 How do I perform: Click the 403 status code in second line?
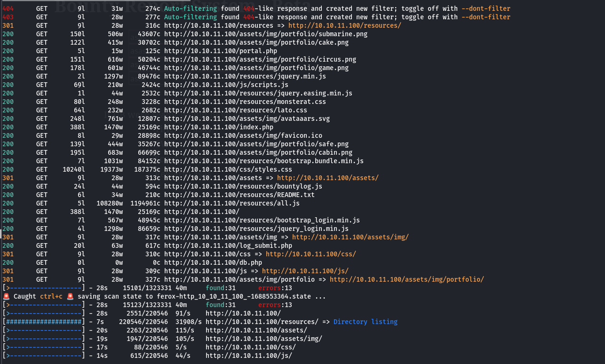click(x=8, y=17)
